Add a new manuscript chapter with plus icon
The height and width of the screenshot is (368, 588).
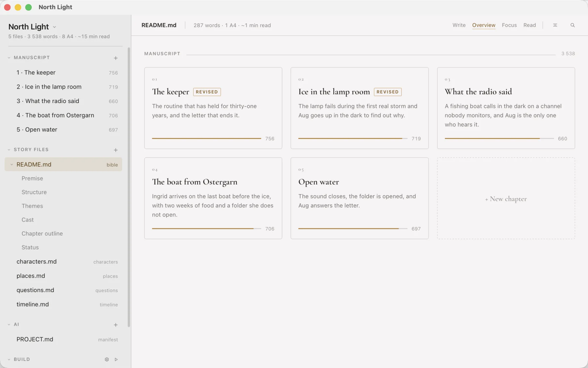tap(116, 58)
